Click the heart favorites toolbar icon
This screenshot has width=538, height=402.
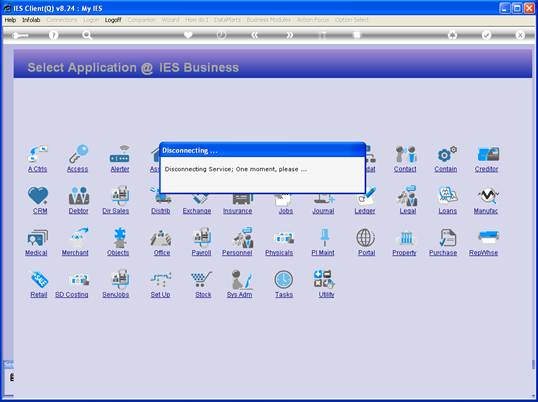(188, 35)
